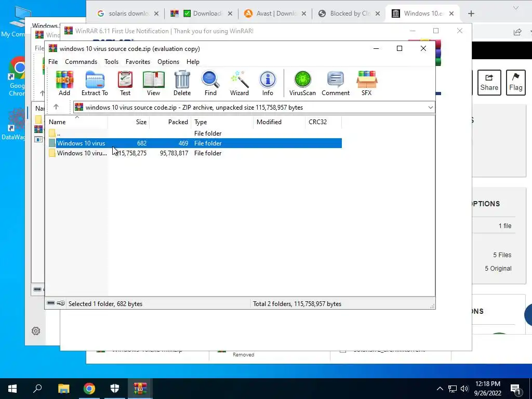
Task: Click the Delete trash can icon
Action: (182, 83)
